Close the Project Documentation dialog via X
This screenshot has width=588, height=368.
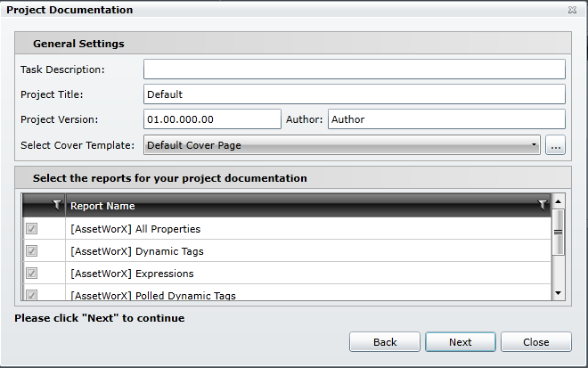pyautogui.click(x=571, y=10)
